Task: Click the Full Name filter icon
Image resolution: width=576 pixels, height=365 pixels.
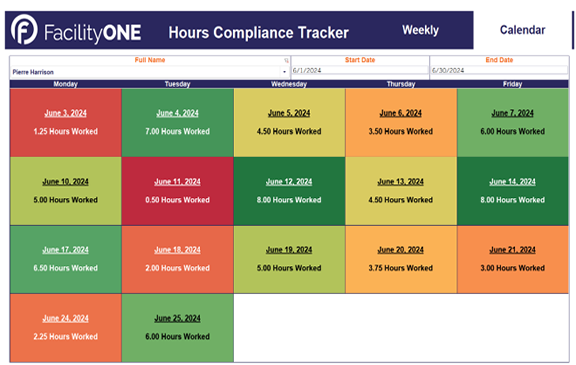Action: [286, 60]
